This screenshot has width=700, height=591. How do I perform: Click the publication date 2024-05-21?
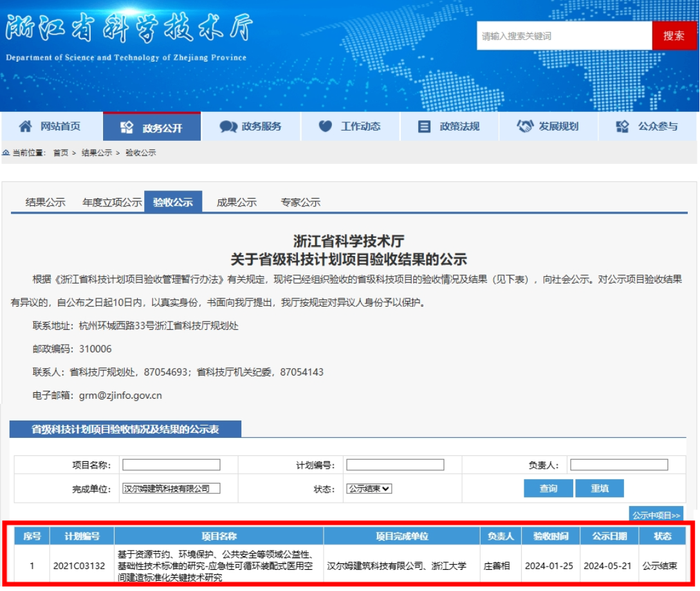607,566
